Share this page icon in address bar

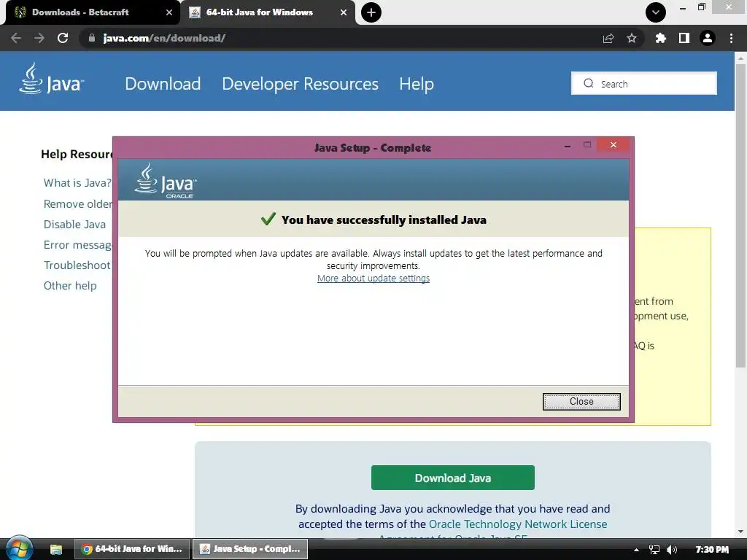click(608, 38)
